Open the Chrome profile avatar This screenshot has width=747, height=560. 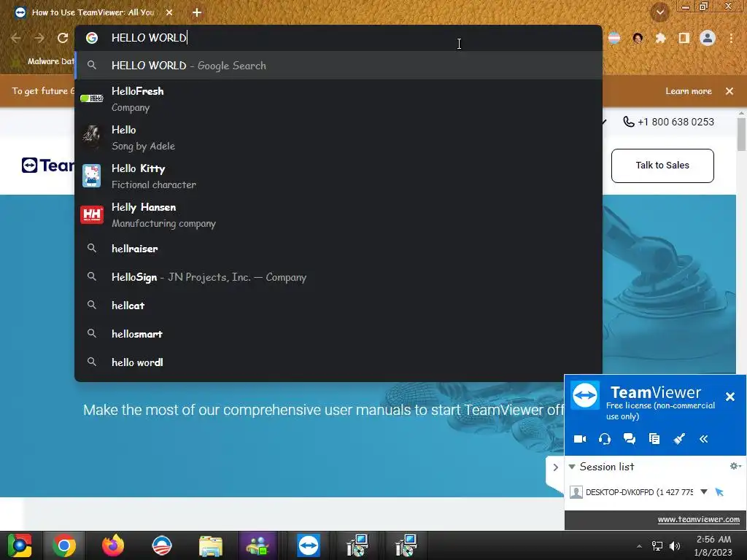pyautogui.click(x=708, y=38)
